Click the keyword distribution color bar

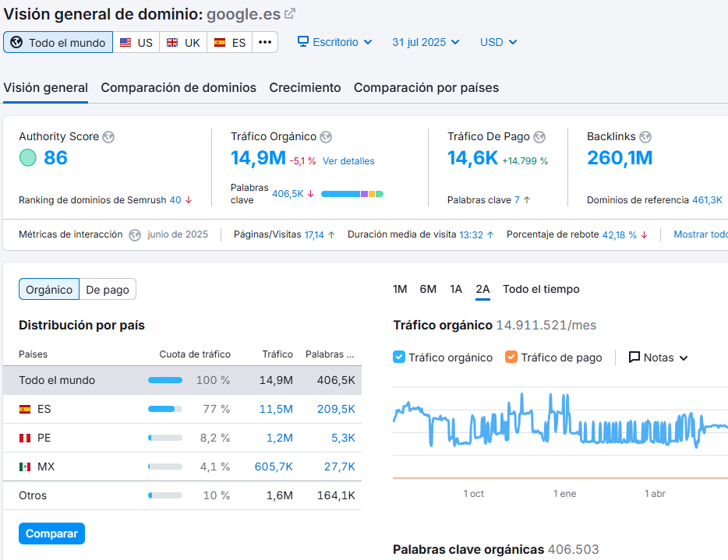tap(352, 194)
